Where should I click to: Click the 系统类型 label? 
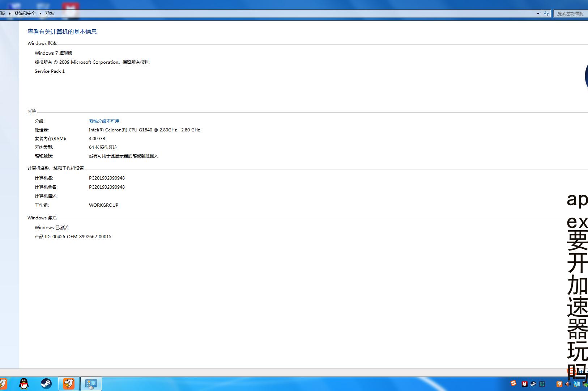click(44, 147)
